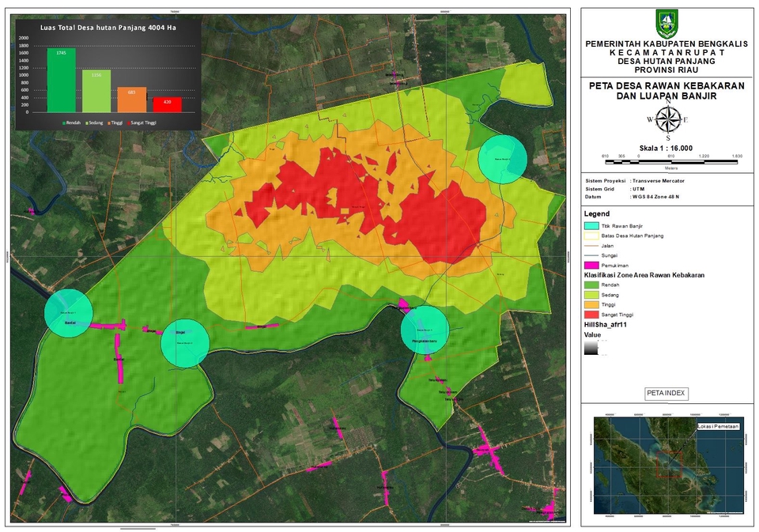Click the map scale bar in meters

[x=671, y=162]
